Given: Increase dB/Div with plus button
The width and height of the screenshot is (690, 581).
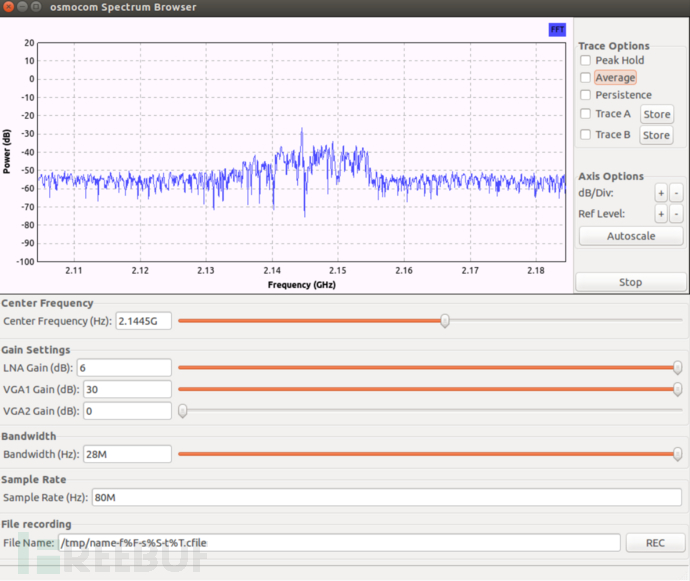Looking at the screenshot, I should 660,193.
